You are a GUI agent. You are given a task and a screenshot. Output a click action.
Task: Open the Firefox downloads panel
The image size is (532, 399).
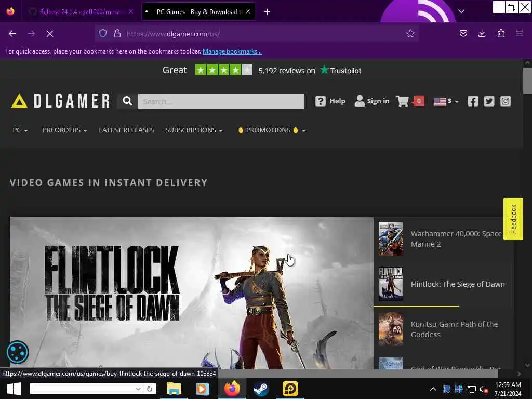click(482, 34)
